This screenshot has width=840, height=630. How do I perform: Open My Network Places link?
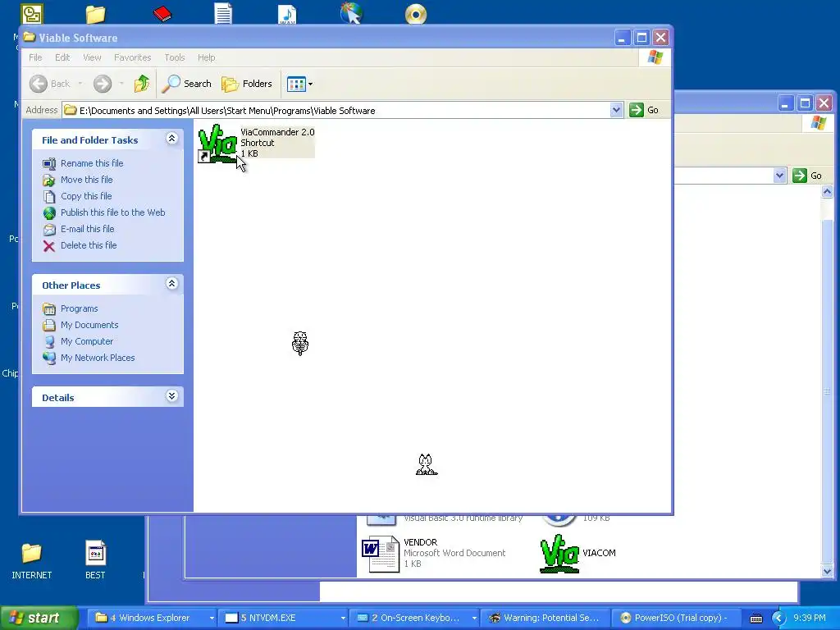pos(98,358)
